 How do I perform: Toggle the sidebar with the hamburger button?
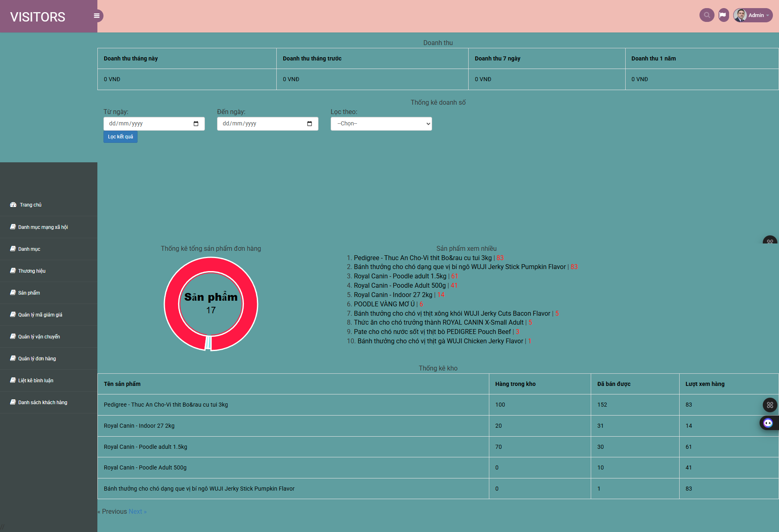pyautogui.click(x=97, y=15)
